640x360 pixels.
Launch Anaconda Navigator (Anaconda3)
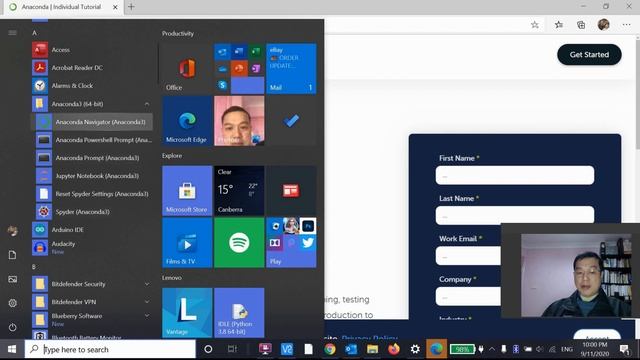coord(92,122)
